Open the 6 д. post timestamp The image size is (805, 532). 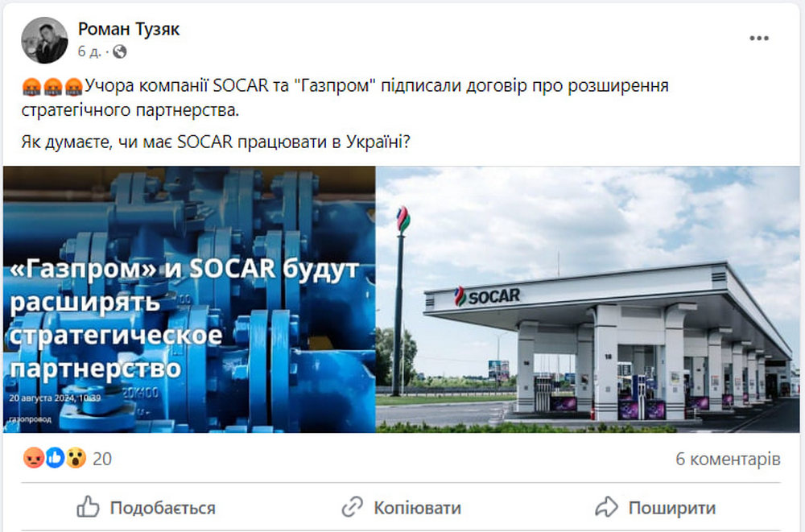[89, 52]
